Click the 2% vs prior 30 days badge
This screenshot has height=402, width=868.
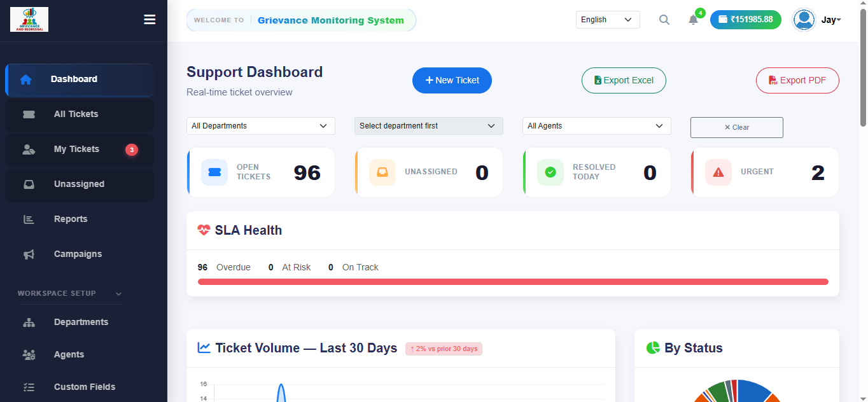click(444, 349)
